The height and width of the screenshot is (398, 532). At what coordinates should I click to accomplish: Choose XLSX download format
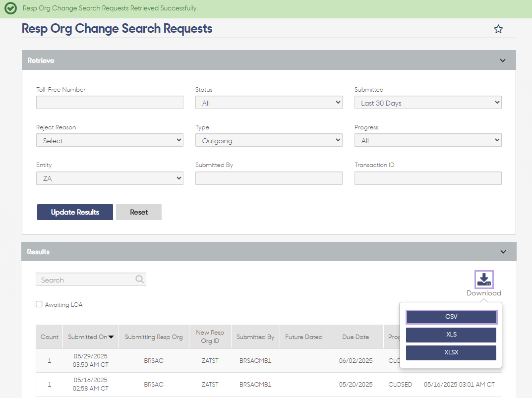click(x=451, y=352)
